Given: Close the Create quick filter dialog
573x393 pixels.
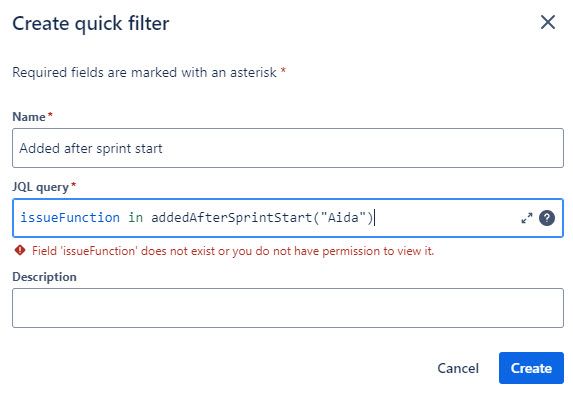Looking at the screenshot, I should tap(548, 23).
